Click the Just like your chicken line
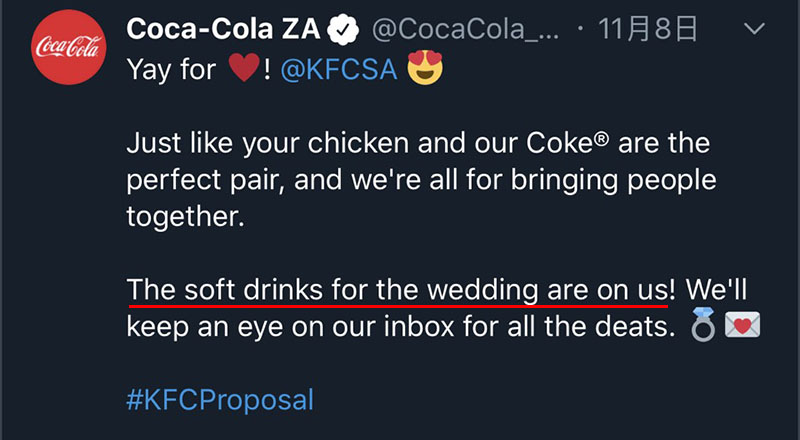This screenshot has height=440, width=800. 418,143
